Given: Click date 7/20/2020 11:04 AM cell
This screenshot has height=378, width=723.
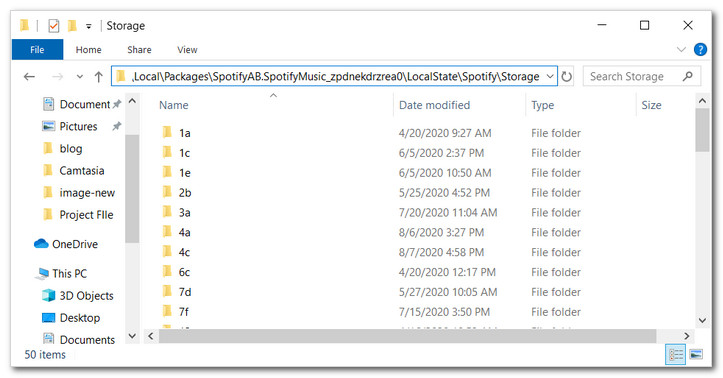Looking at the screenshot, I should coord(448,213).
